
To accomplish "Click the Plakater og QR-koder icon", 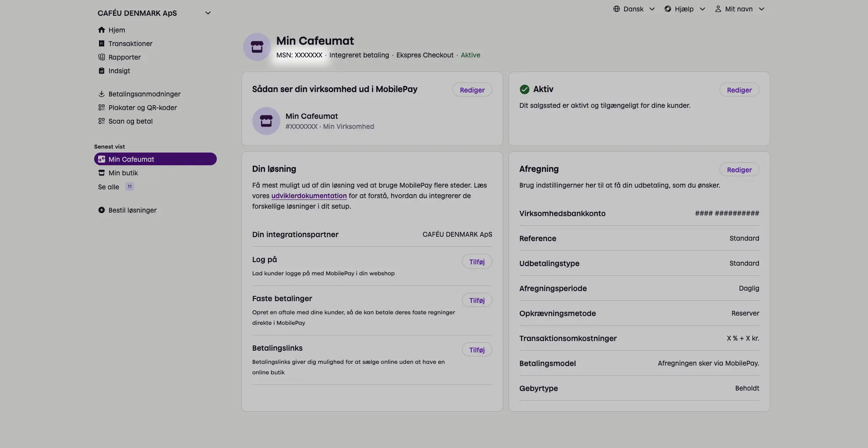I will point(102,107).
